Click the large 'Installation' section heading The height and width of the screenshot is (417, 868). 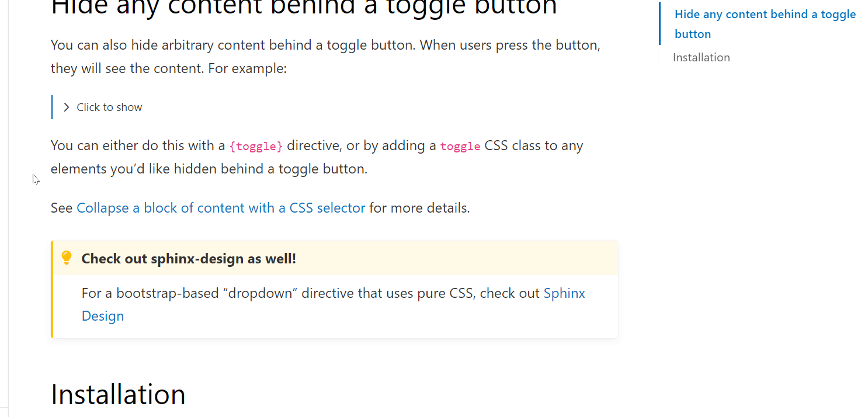(118, 394)
